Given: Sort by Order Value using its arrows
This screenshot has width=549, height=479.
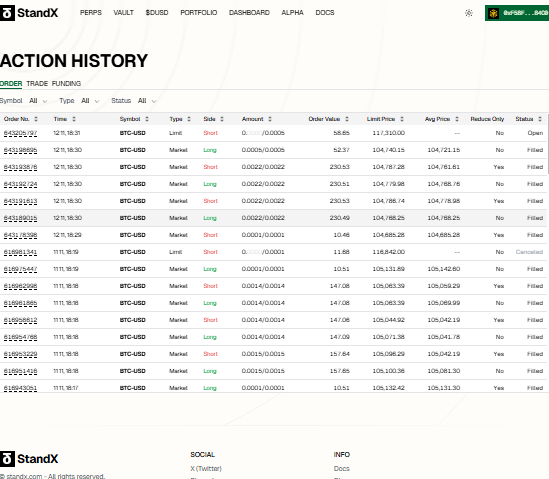Looking at the screenshot, I should pyautogui.click(x=347, y=119).
